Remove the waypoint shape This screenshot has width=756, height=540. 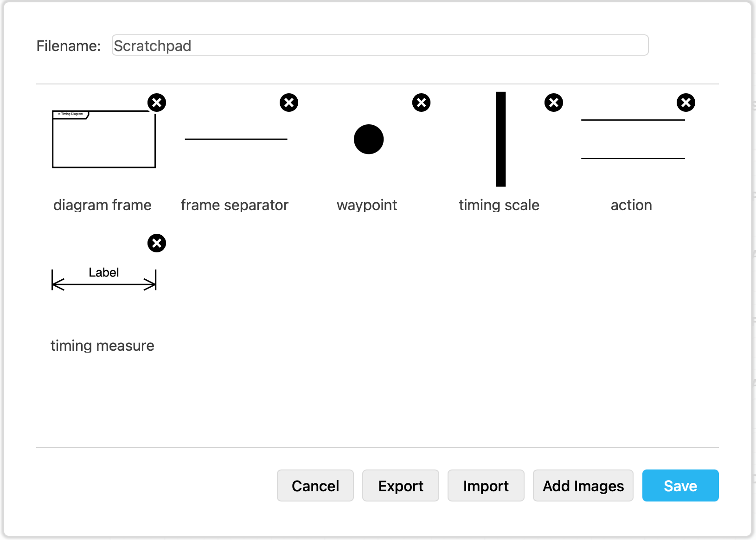point(421,103)
